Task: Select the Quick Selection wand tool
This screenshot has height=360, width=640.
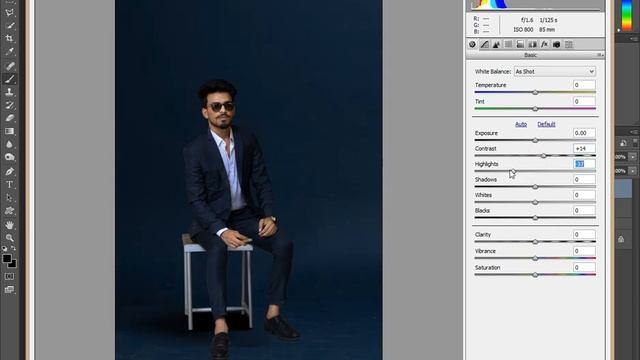Action: pyautogui.click(x=9, y=25)
